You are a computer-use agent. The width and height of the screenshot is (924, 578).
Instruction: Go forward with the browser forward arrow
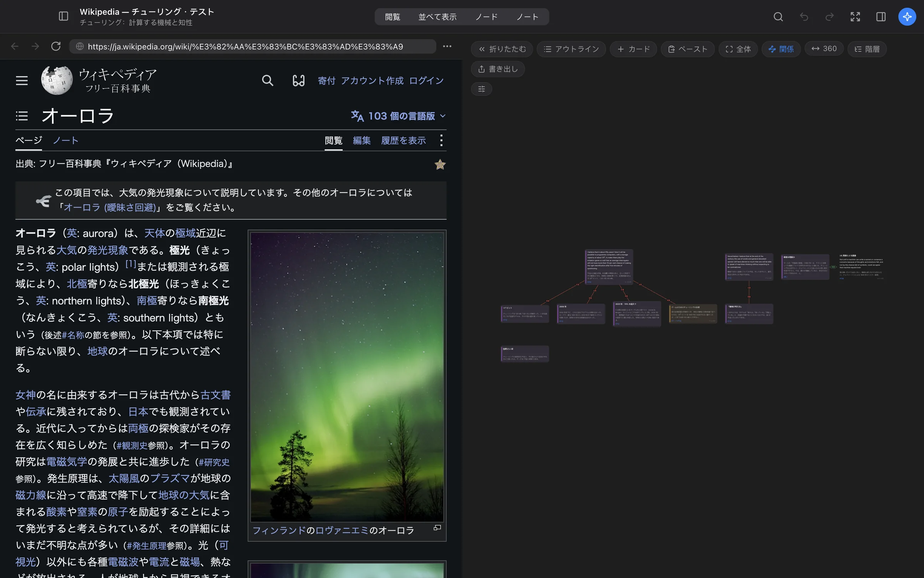point(35,46)
